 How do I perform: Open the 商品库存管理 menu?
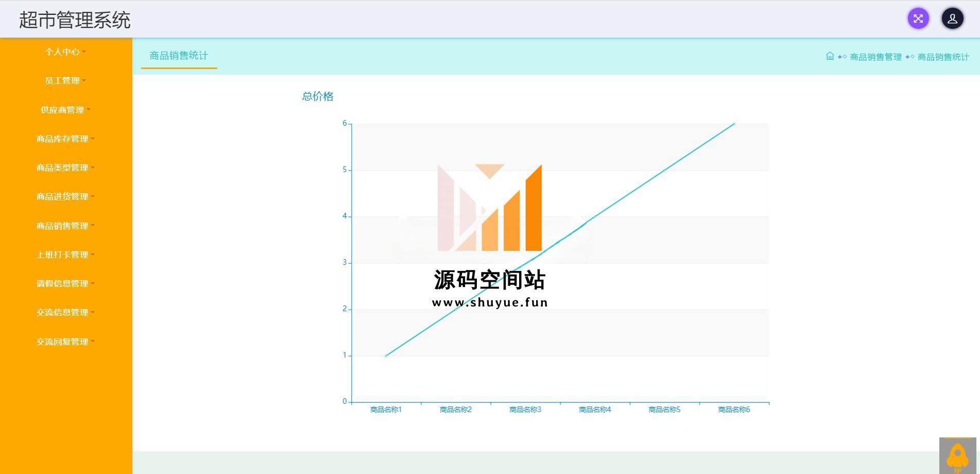65,139
